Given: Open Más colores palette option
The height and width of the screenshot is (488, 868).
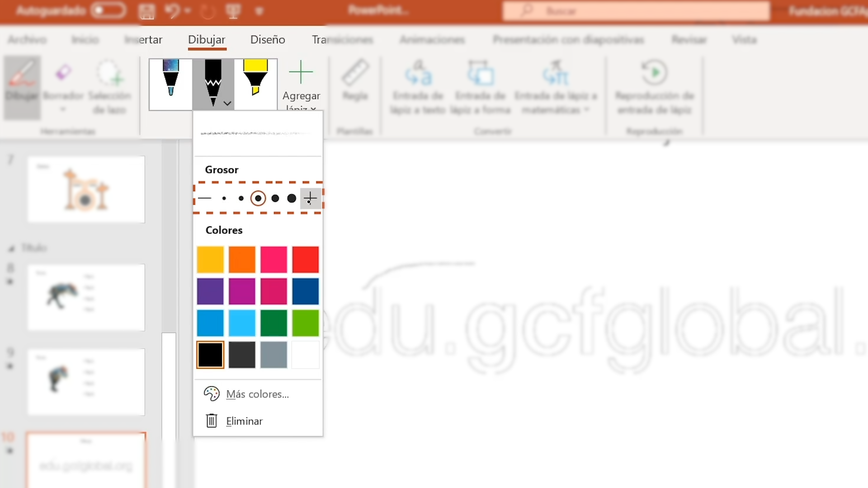Looking at the screenshot, I should [258, 394].
